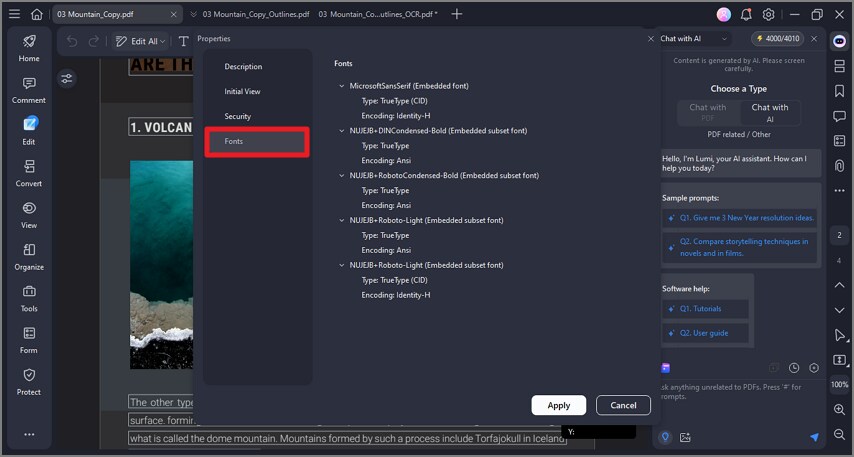Open the select cursor tool dropdown
Screen dimensions: 854x457
pyautogui.click(x=839, y=335)
